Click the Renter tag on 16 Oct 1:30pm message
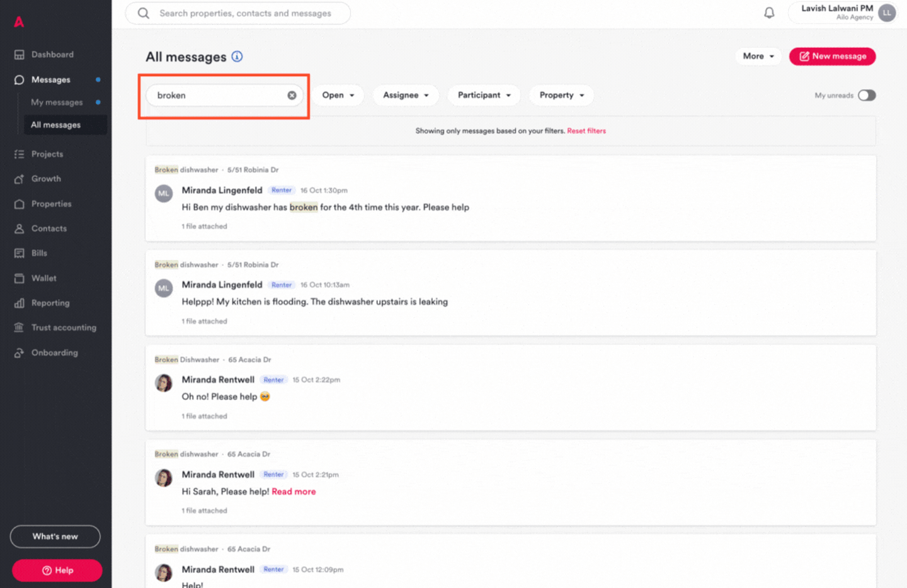This screenshot has height=588, width=907. tap(282, 190)
